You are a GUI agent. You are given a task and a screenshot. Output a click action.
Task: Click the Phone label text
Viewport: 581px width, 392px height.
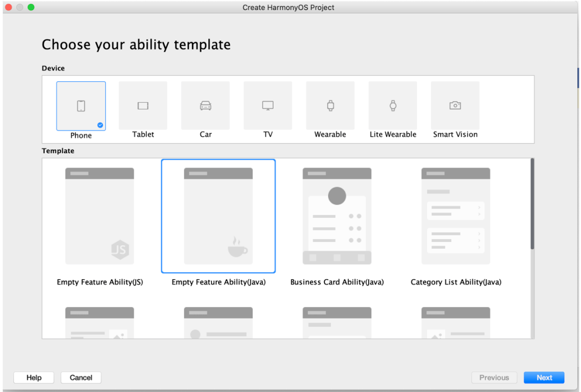(x=81, y=136)
